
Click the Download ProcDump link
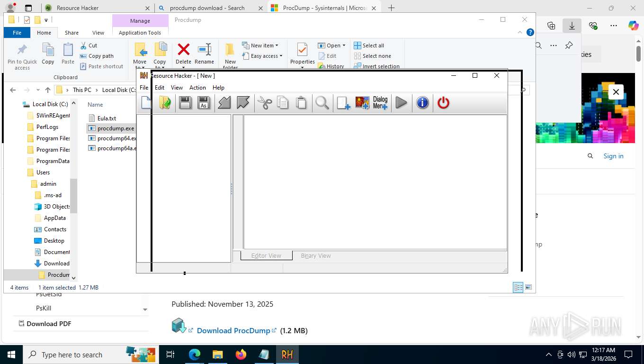pyautogui.click(x=233, y=330)
